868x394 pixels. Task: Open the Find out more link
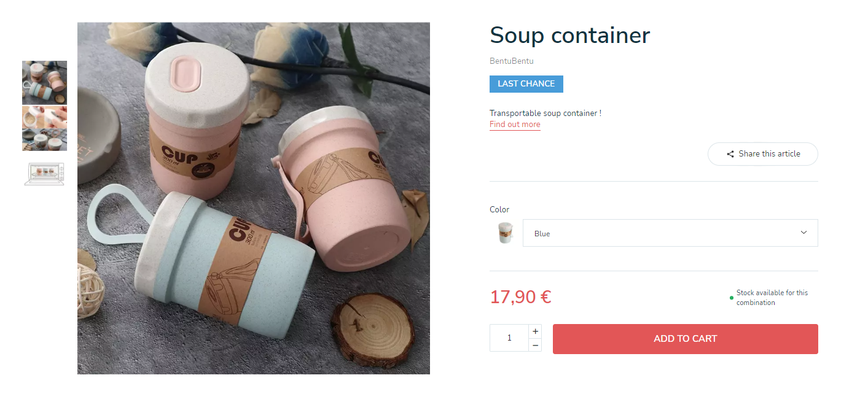pyautogui.click(x=515, y=125)
